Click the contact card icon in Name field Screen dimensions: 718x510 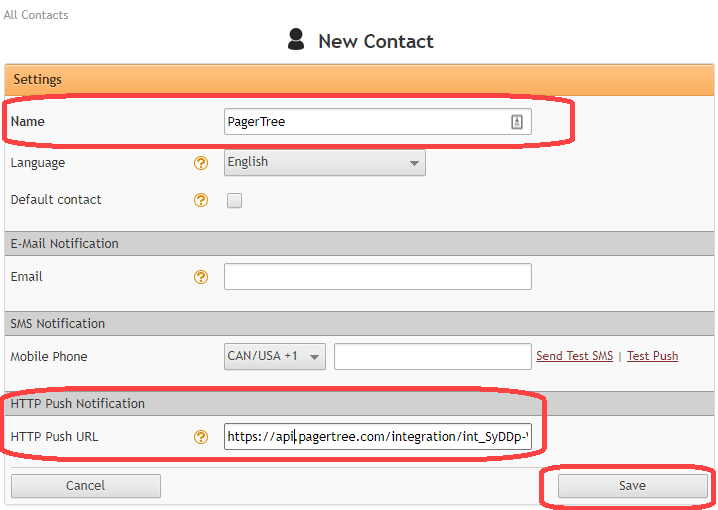tap(517, 122)
